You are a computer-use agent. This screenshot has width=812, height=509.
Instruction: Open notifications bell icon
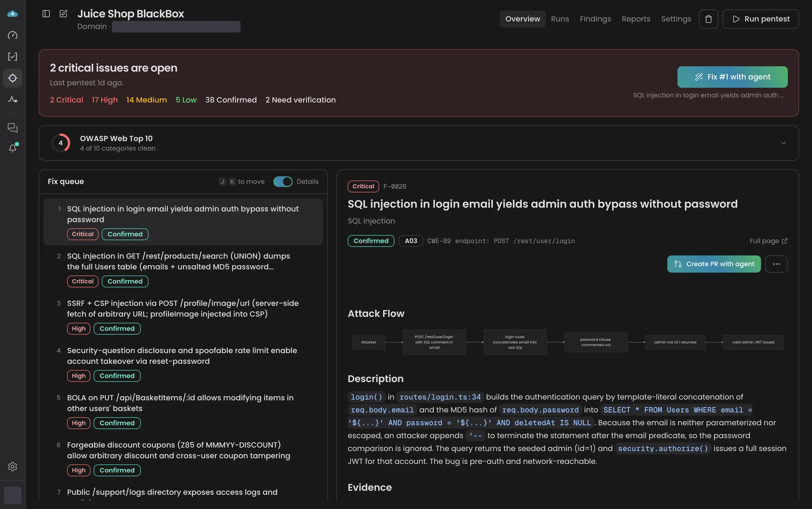(13, 148)
